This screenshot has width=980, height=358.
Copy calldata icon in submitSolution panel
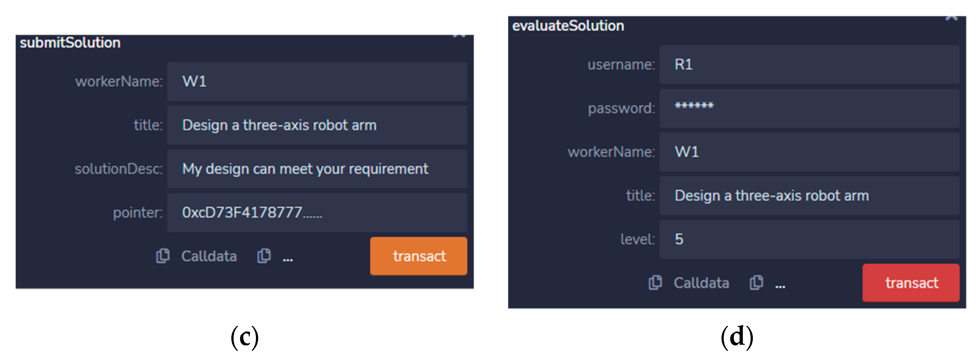pos(163,256)
